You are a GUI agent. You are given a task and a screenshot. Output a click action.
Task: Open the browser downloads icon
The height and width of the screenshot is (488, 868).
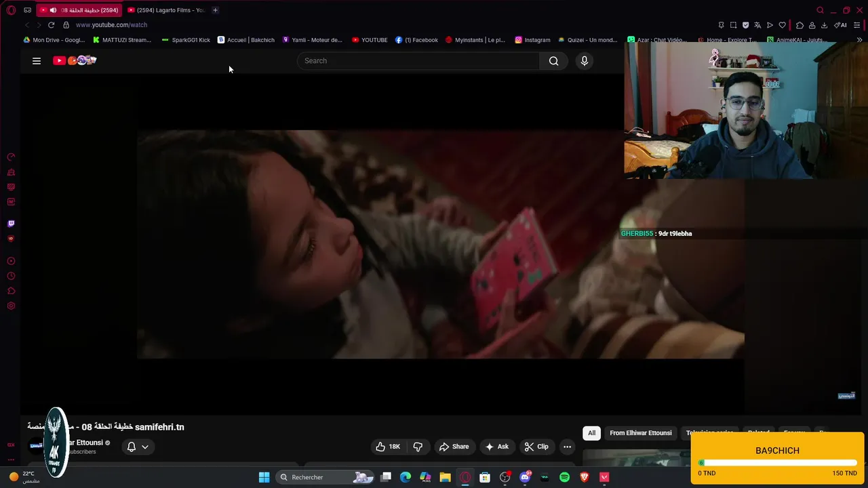point(824,25)
